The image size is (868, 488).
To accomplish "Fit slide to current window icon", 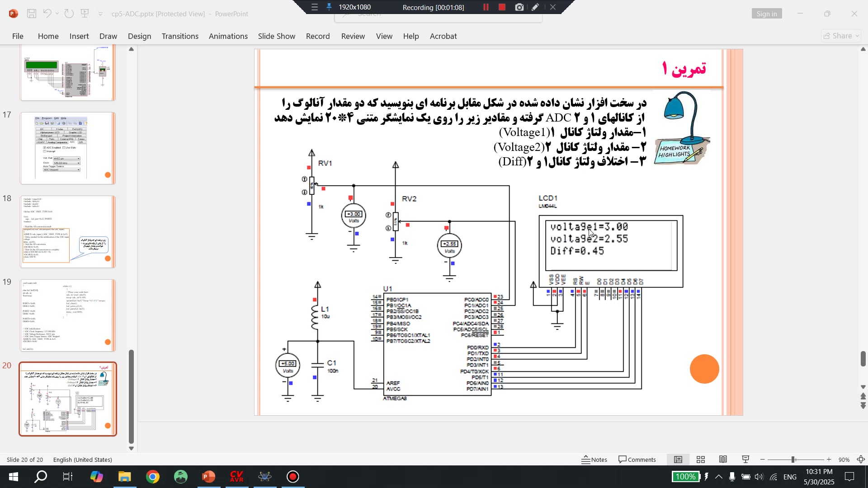I will (861, 460).
